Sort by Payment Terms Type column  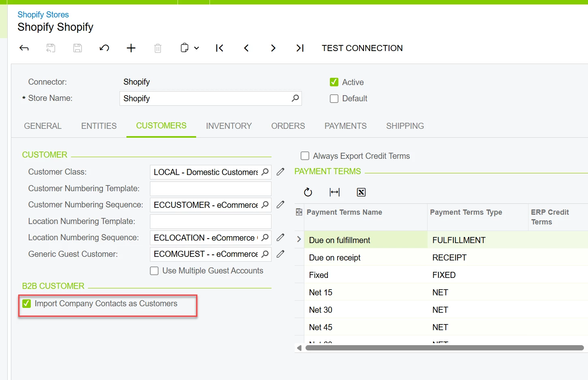[x=466, y=212]
